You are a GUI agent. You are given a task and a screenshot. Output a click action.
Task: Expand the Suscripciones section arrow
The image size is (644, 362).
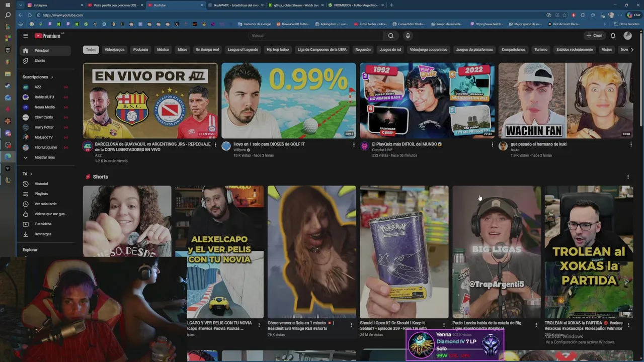(x=52, y=77)
